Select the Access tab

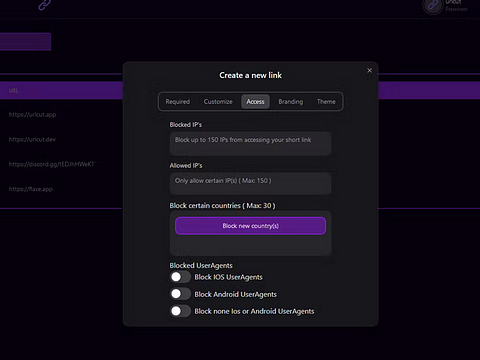pyautogui.click(x=255, y=102)
